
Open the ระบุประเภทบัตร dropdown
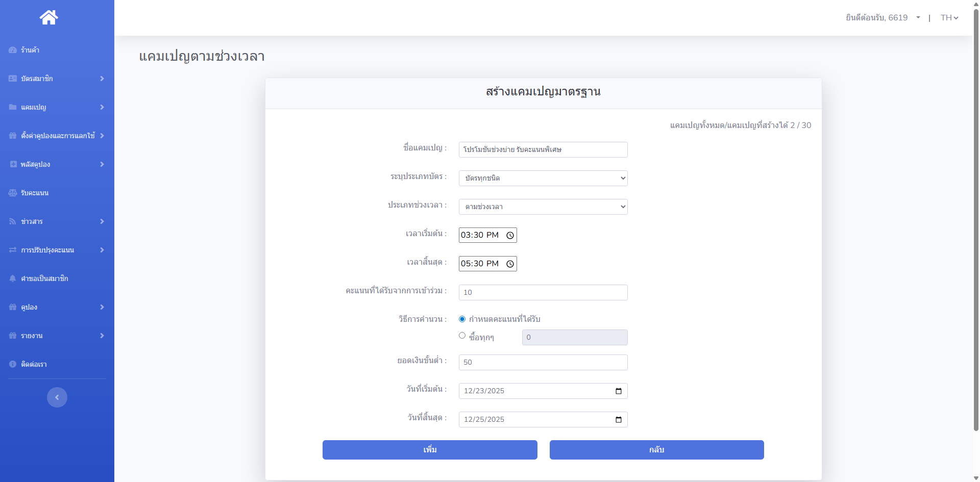[543, 178]
